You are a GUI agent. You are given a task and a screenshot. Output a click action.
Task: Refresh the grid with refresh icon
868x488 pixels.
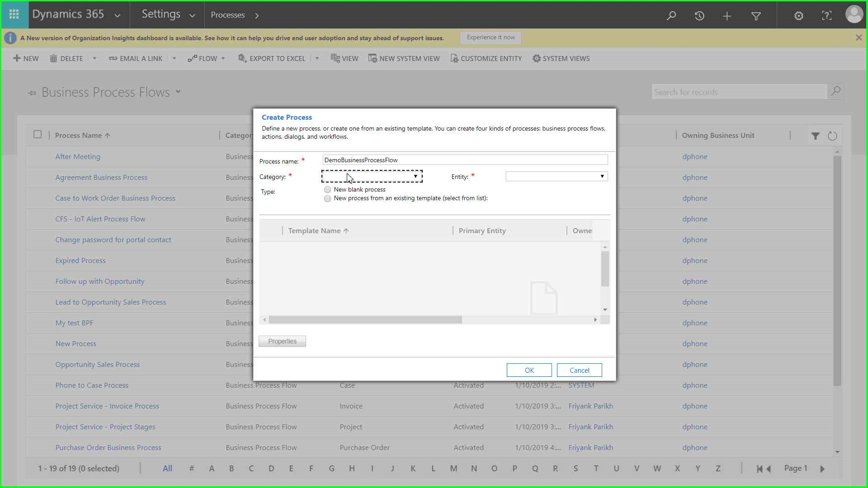tap(832, 136)
